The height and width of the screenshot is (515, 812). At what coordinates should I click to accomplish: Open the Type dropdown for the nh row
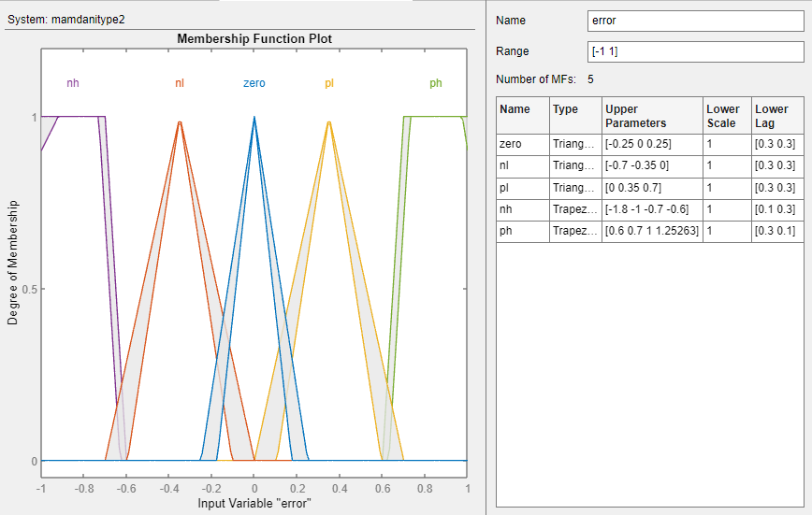point(574,208)
